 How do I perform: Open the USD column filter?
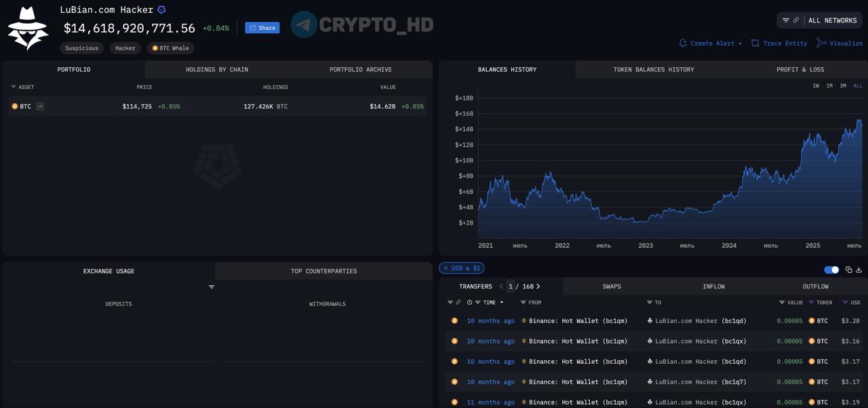point(845,303)
